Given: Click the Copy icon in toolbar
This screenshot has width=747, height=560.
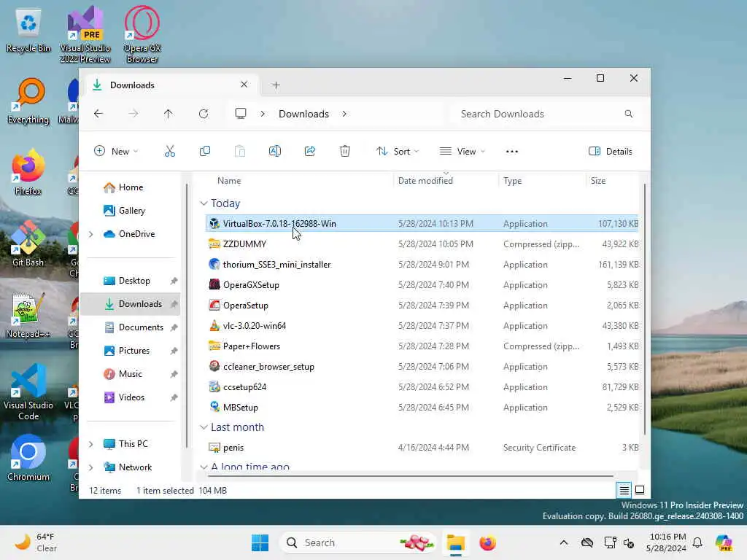Looking at the screenshot, I should pos(205,152).
